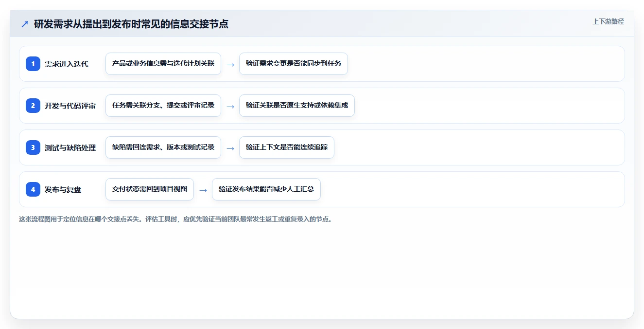The height and width of the screenshot is (329, 644).
Task: Click step number 4 badge
Action: click(x=33, y=189)
